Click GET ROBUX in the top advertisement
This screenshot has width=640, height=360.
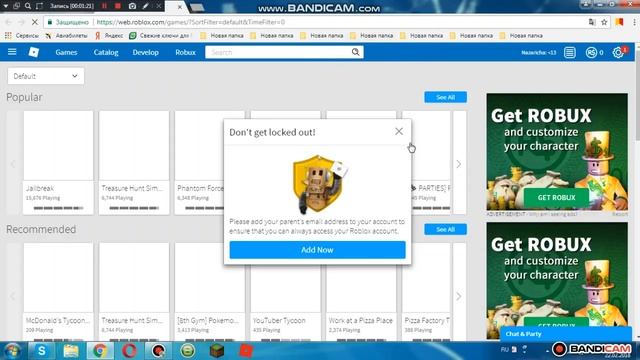click(556, 198)
